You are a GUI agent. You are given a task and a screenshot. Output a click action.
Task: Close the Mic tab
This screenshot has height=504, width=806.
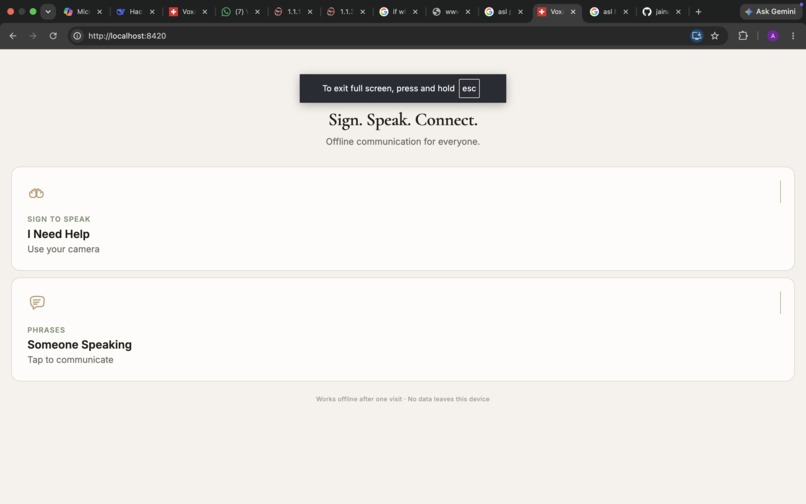[99, 11]
